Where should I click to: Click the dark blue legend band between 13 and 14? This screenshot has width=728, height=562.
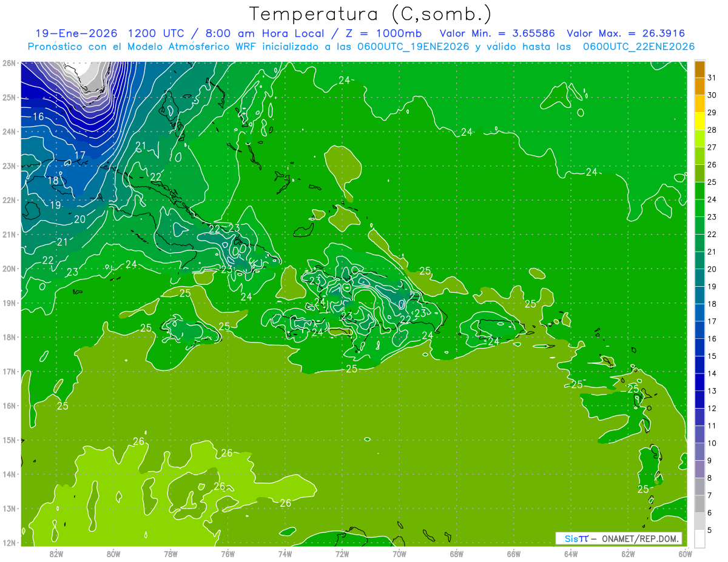(x=699, y=382)
